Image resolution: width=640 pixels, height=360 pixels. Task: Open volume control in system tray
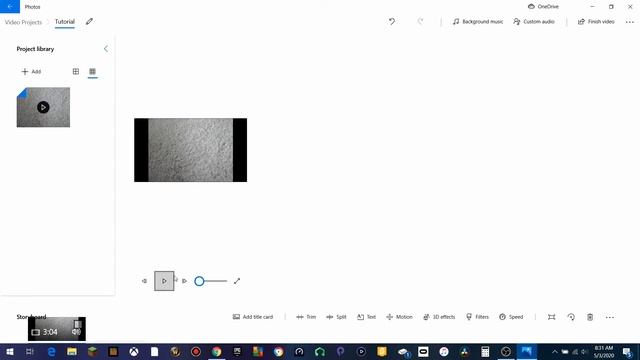(x=584, y=352)
